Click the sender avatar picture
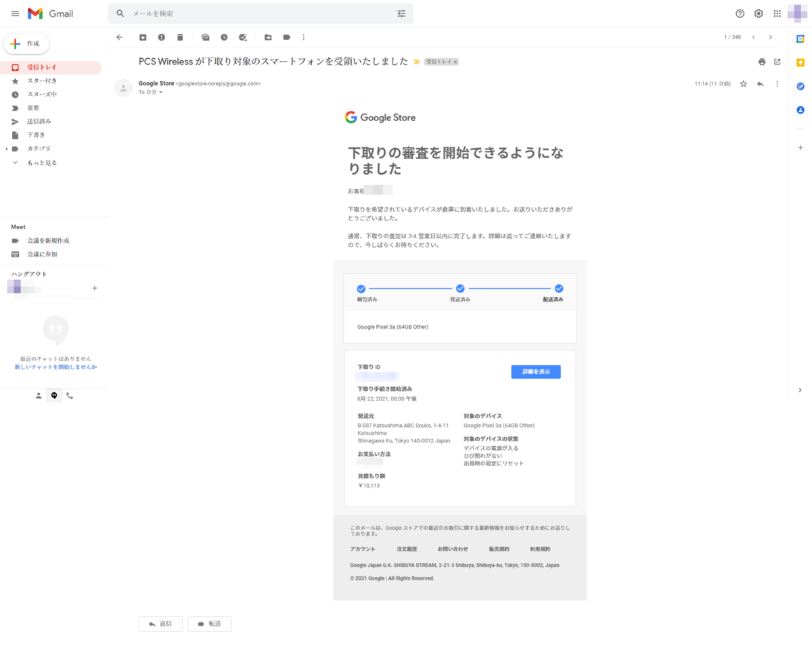This screenshot has width=812, height=663. pyautogui.click(x=124, y=88)
